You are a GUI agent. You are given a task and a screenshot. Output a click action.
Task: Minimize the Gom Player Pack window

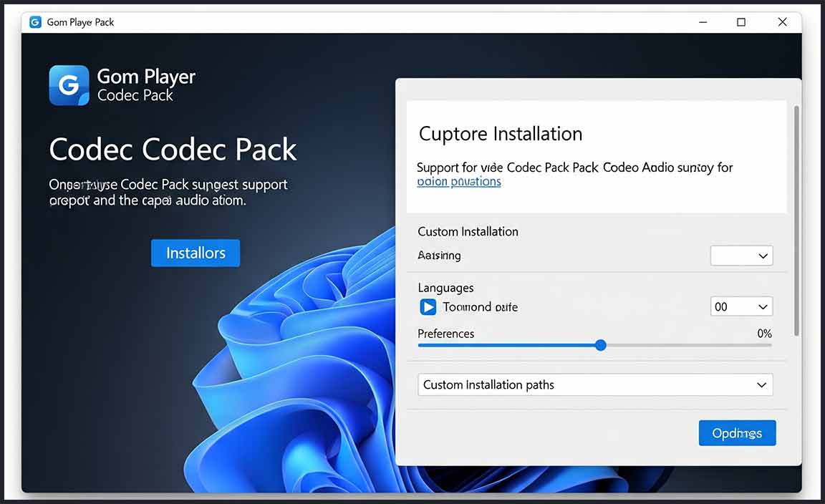(703, 22)
